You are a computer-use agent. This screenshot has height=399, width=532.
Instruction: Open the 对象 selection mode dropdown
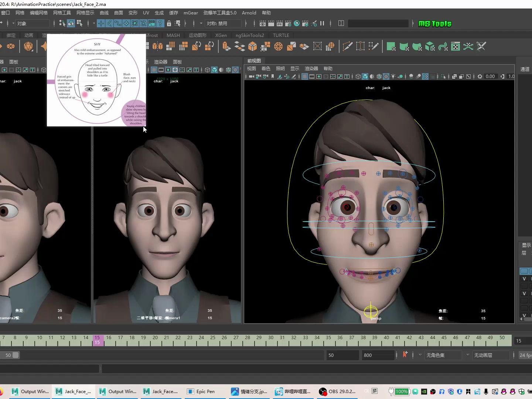click(31, 23)
